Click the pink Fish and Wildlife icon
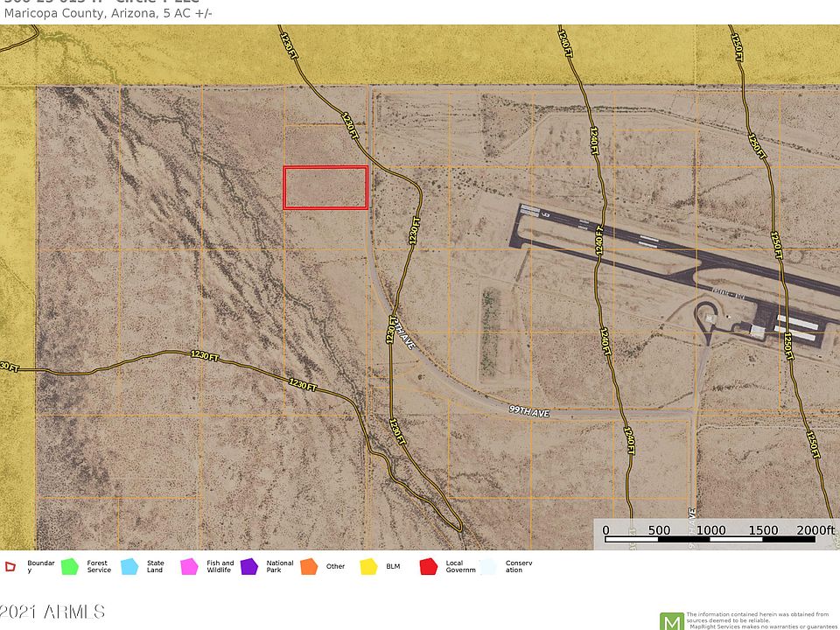The width and height of the screenshot is (840, 630). click(x=189, y=566)
